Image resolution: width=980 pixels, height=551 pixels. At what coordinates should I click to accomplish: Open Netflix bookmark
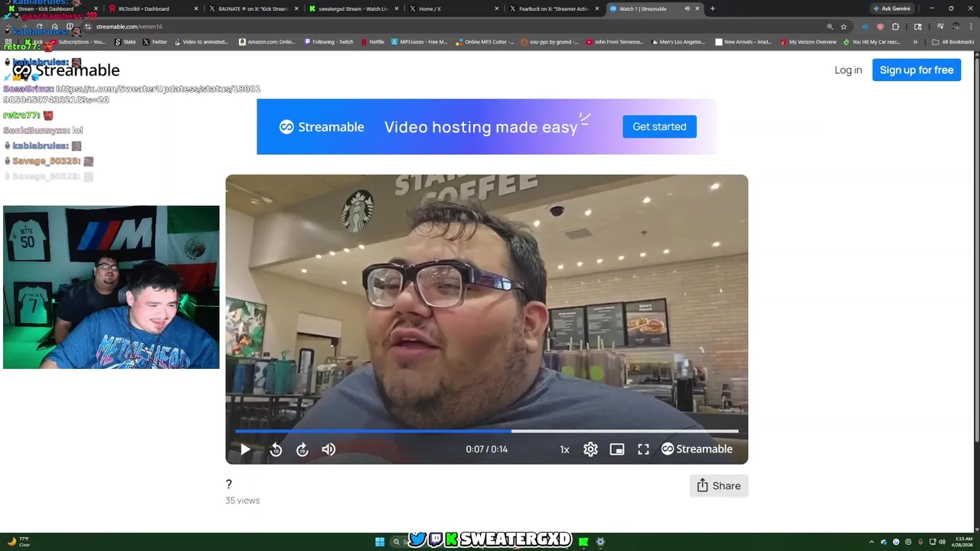point(372,42)
